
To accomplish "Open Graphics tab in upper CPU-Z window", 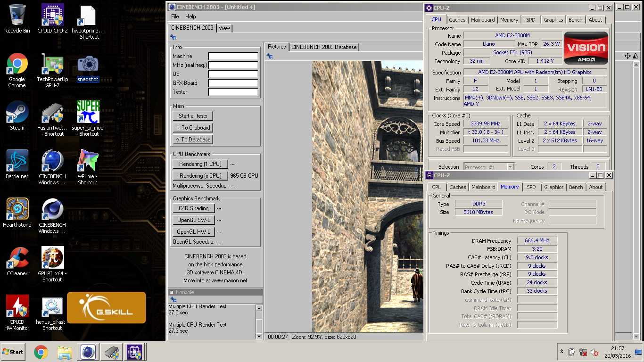I will coord(553,20).
